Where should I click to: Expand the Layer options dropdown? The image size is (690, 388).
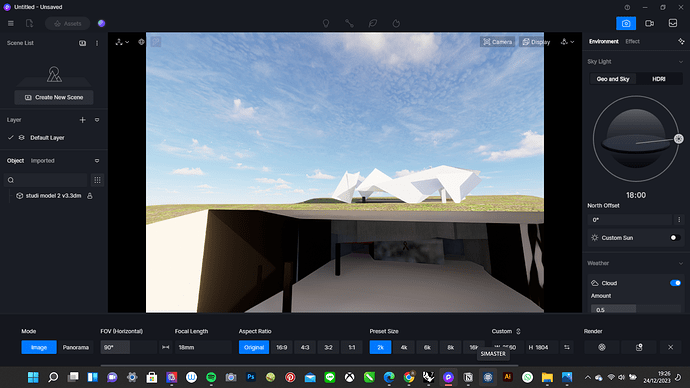coord(97,120)
